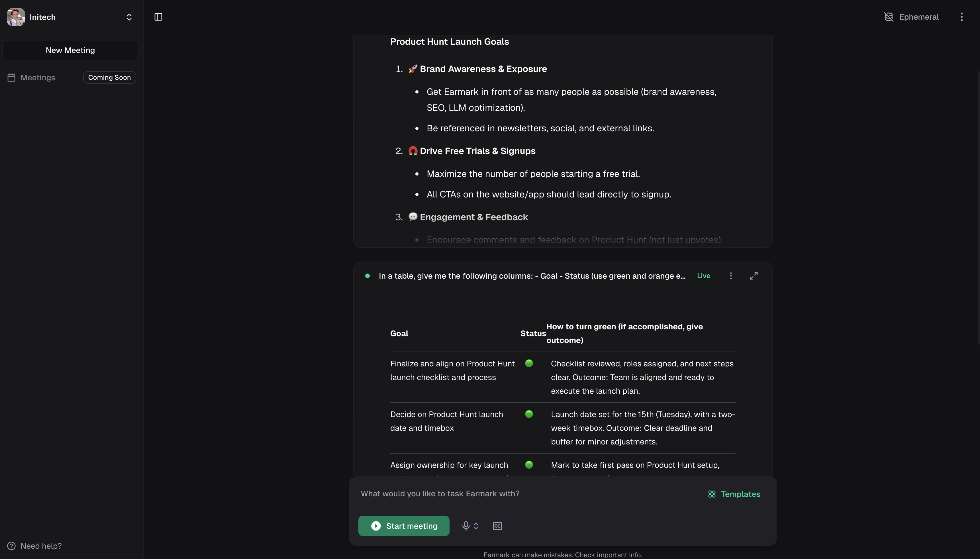Click the closed captions icon
The width and height of the screenshot is (980, 559).
click(x=497, y=526)
